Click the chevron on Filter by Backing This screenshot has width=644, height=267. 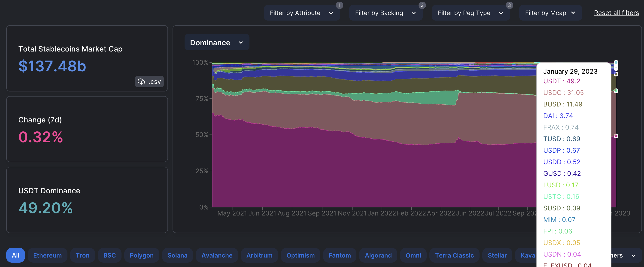click(413, 13)
